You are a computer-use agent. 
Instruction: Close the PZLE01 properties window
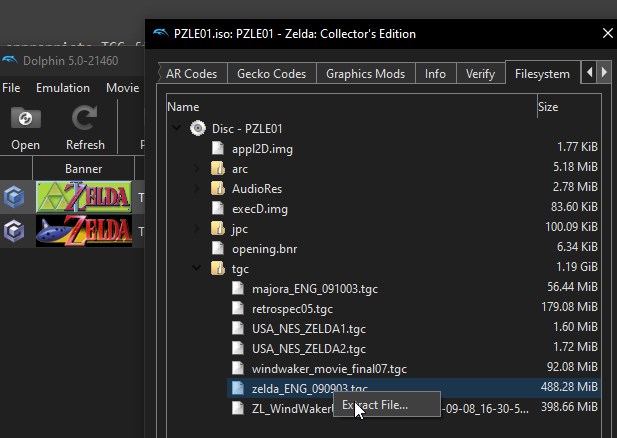(x=607, y=33)
